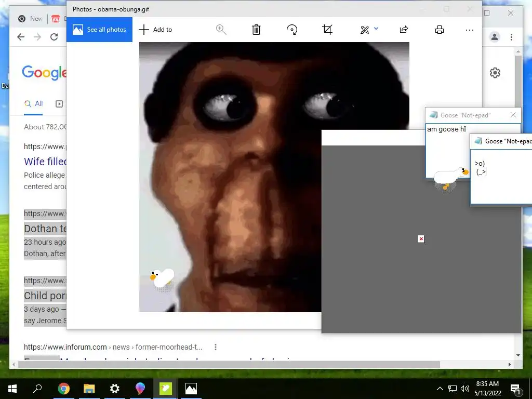Open the Paint 3D taskbar icon
The image size is (532, 399).
coord(140,389)
